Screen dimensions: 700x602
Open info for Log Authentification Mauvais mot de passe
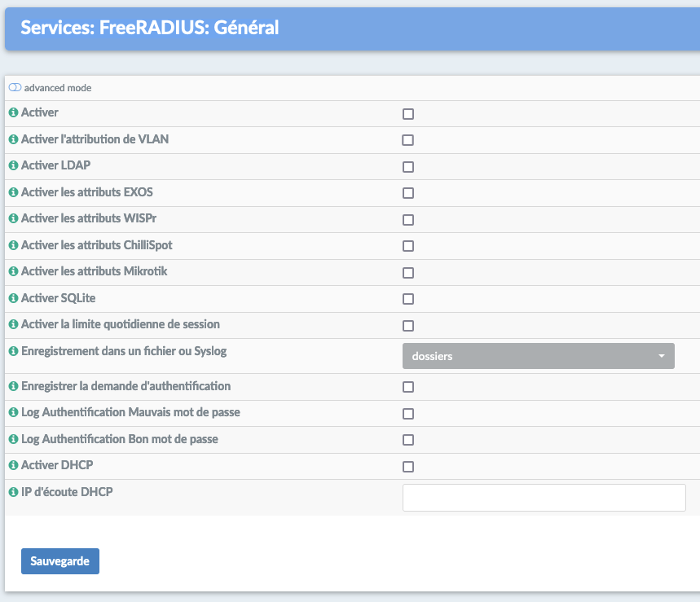[13, 412]
